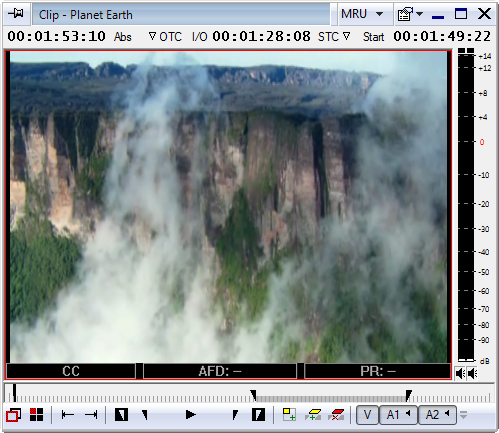Open the STC dropdown arrow

pyautogui.click(x=347, y=36)
